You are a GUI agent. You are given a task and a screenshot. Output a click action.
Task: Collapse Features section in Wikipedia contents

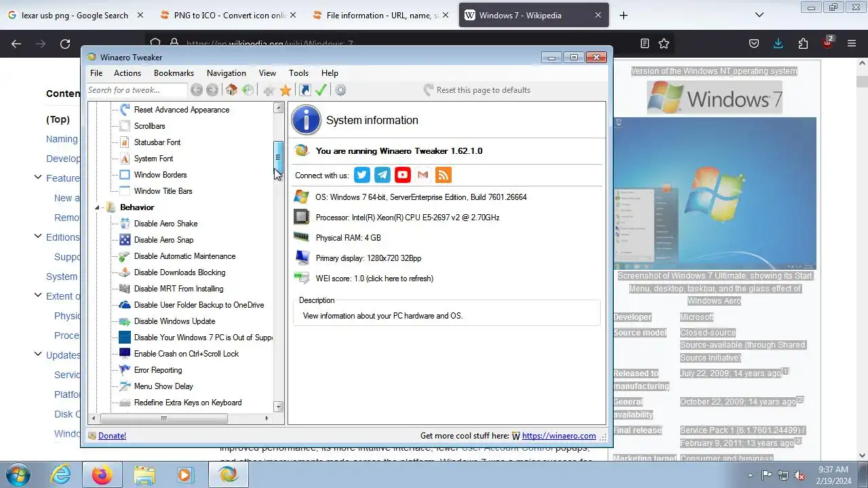[38, 178]
